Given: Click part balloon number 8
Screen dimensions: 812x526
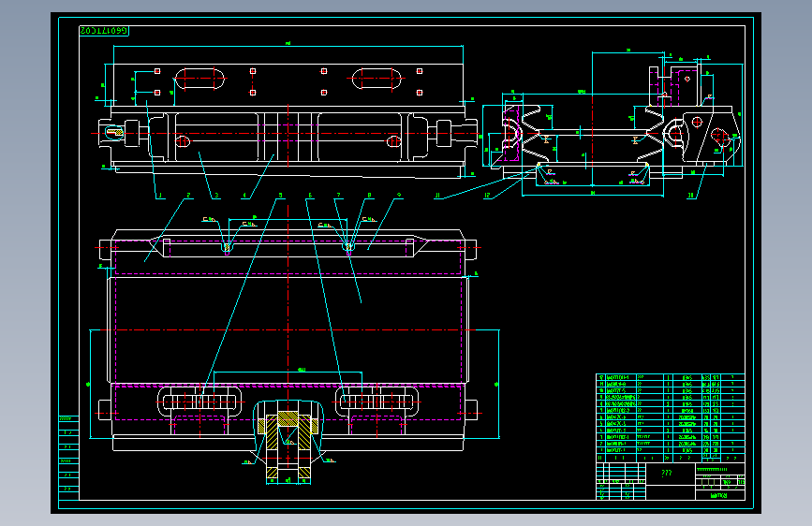Looking at the screenshot, I should click(x=369, y=196).
